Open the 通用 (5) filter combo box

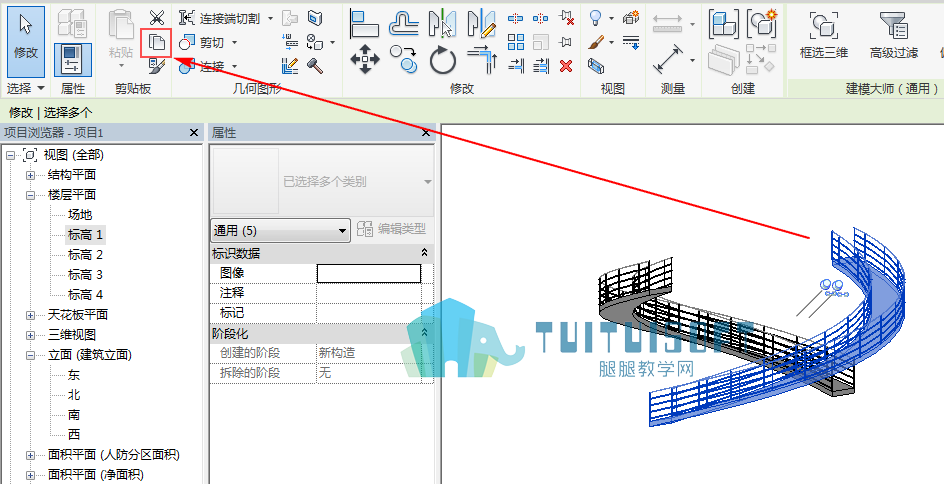point(280,230)
